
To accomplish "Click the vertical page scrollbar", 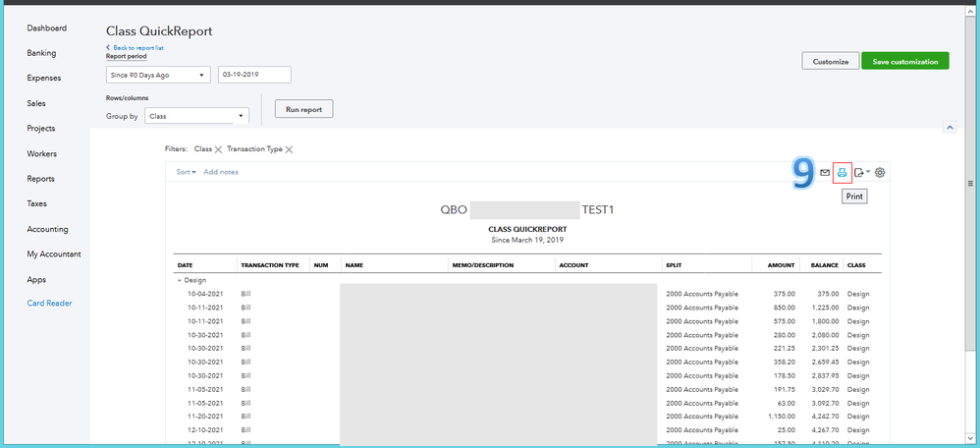I will pyautogui.click(x=970, y=184).
